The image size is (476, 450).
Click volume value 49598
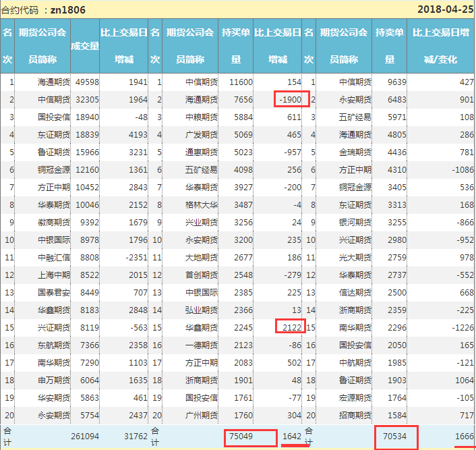pyautogui.click(x=87, y=82)
